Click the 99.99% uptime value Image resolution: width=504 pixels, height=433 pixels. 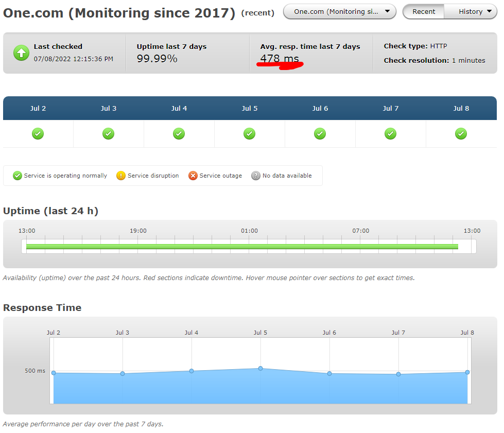point(157,59)
